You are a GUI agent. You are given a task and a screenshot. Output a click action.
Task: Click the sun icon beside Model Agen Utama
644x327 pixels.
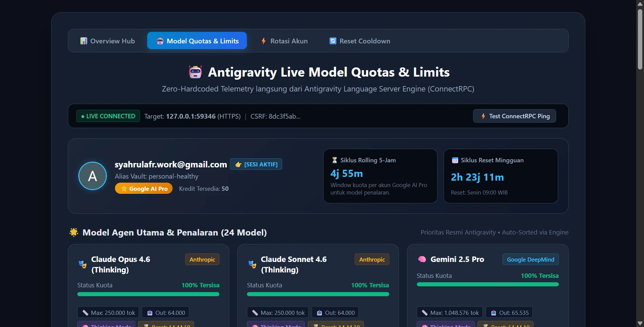(x=74, y=232)
